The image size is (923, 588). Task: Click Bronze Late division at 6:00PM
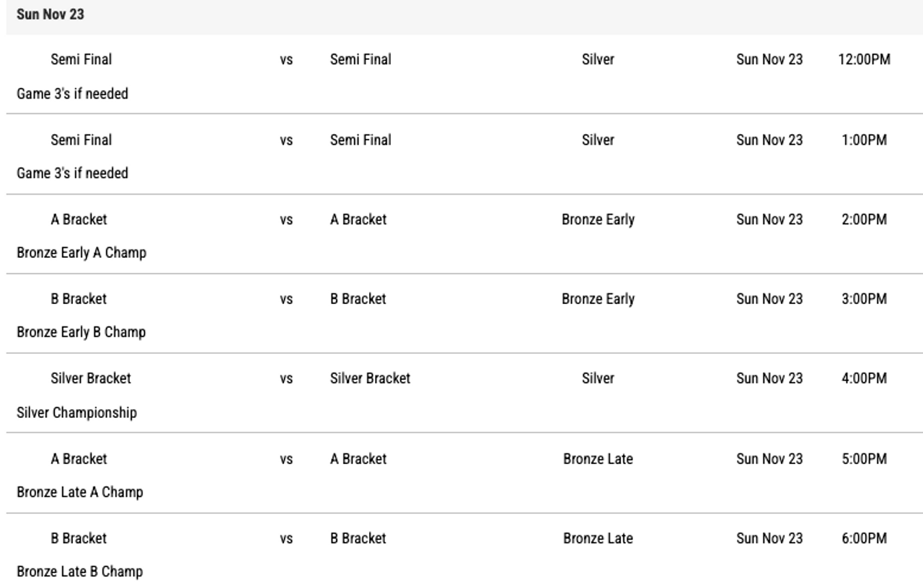coord(598,538)
